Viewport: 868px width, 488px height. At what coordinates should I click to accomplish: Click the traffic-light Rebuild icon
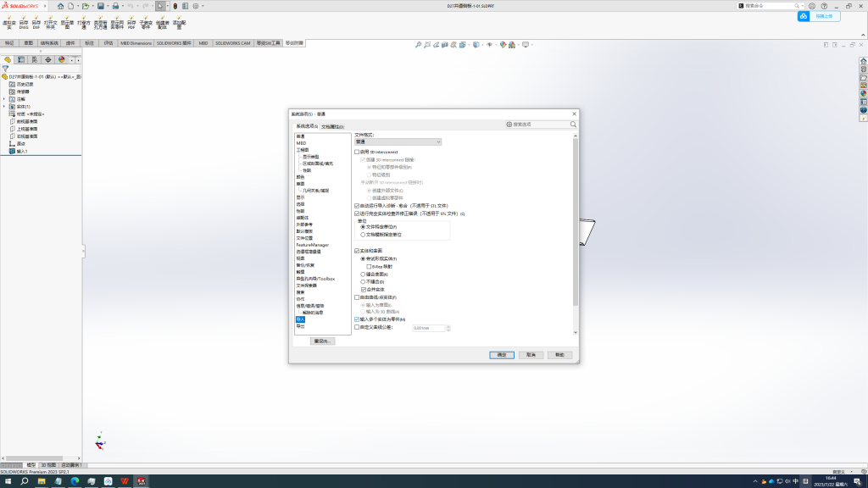click(x=175, y=6)
